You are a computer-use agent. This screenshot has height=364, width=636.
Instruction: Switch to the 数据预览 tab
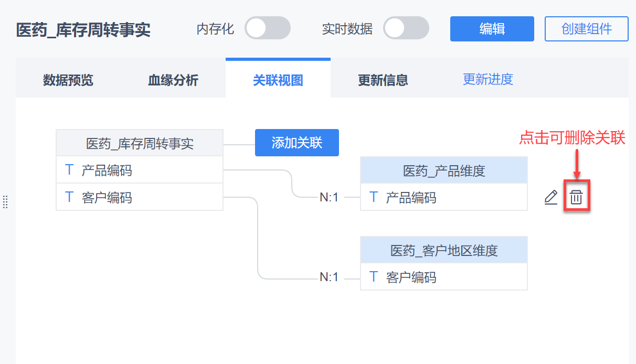(68, 80)
